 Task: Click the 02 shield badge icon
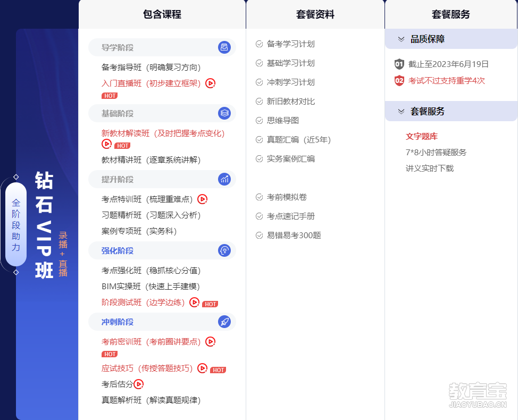[x=399, y=81]
